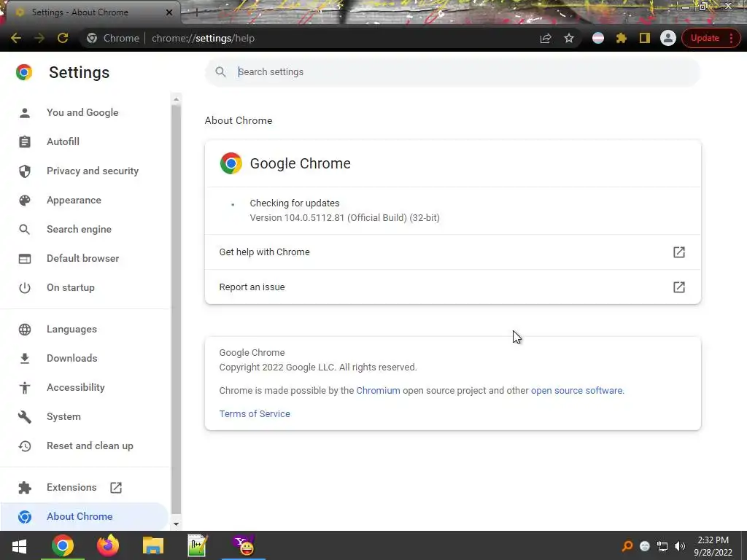Click the Chrome site info chip in the address bar

(113, 38)
